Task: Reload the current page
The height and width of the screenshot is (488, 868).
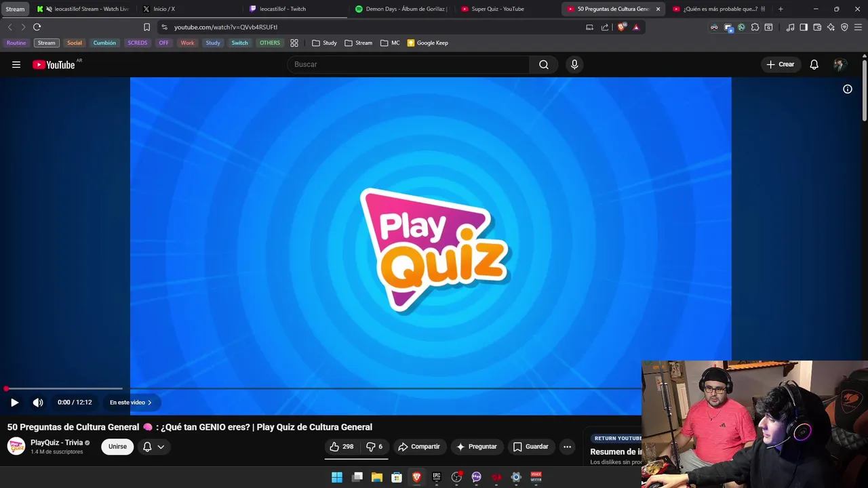Action: click(x=37, y=27)
